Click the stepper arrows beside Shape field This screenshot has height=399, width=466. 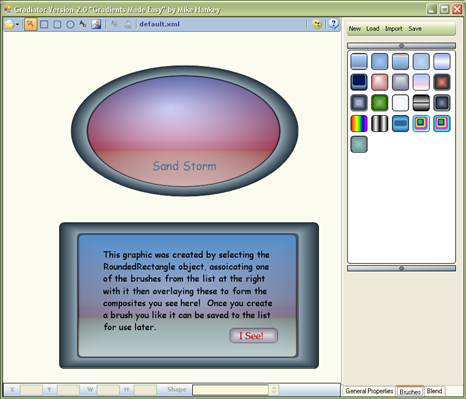(x=274, y=390)
